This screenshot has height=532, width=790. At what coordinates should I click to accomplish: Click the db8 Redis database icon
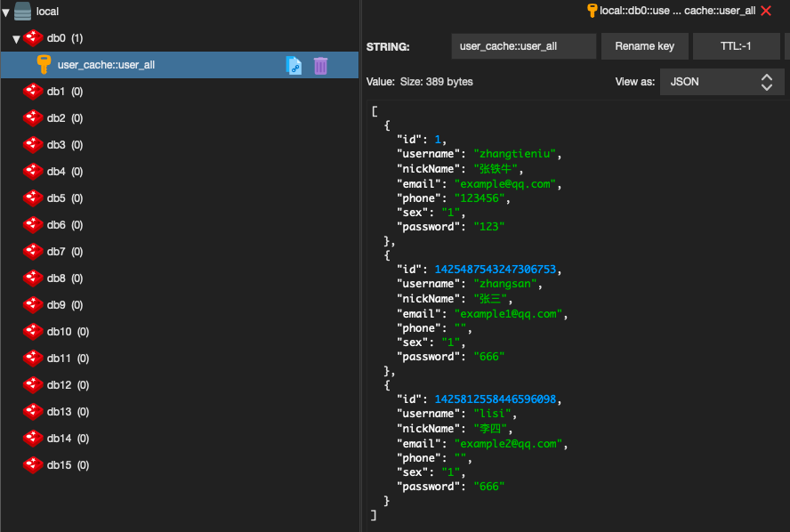[x=33, y=278]
